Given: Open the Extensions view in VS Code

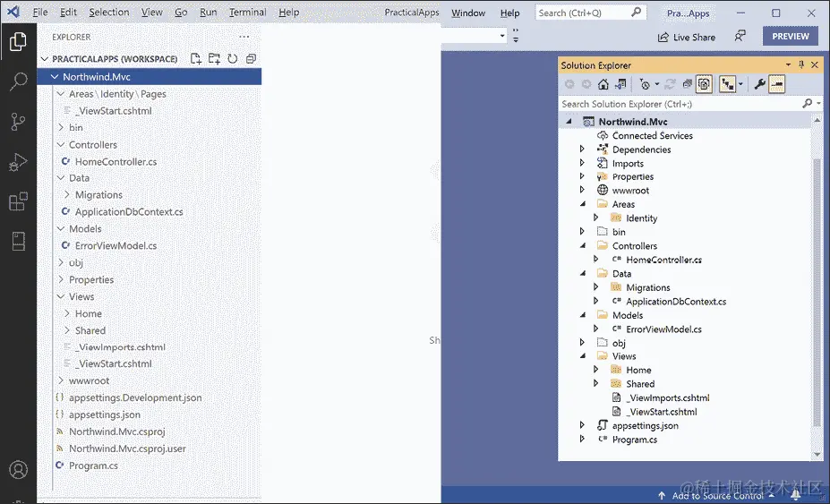Looking at the screenshot, I should point(18,201).
